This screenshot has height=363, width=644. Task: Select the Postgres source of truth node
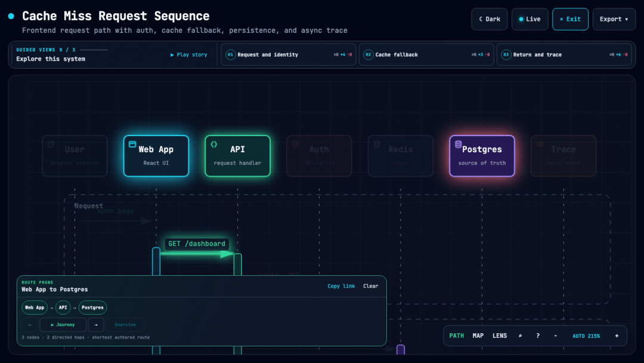482,156
